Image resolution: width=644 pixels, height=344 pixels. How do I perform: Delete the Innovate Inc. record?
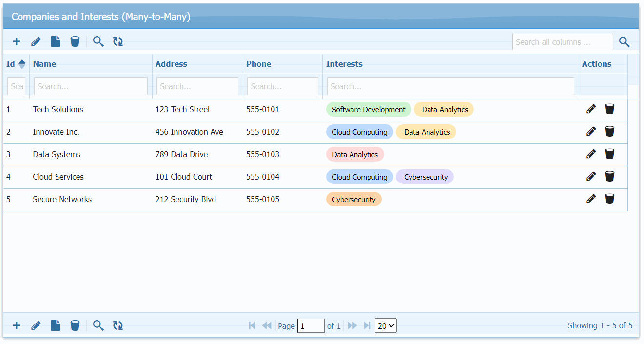tap(609, 131)
